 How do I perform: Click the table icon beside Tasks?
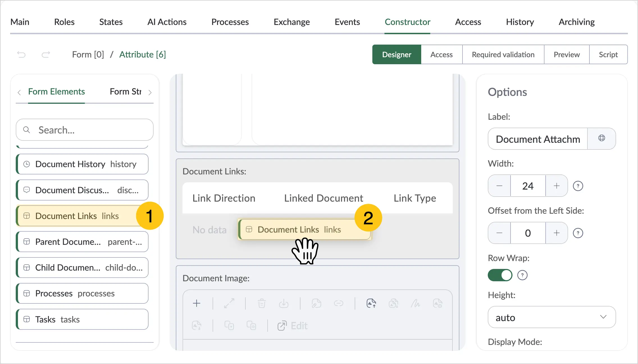(27, 319)
